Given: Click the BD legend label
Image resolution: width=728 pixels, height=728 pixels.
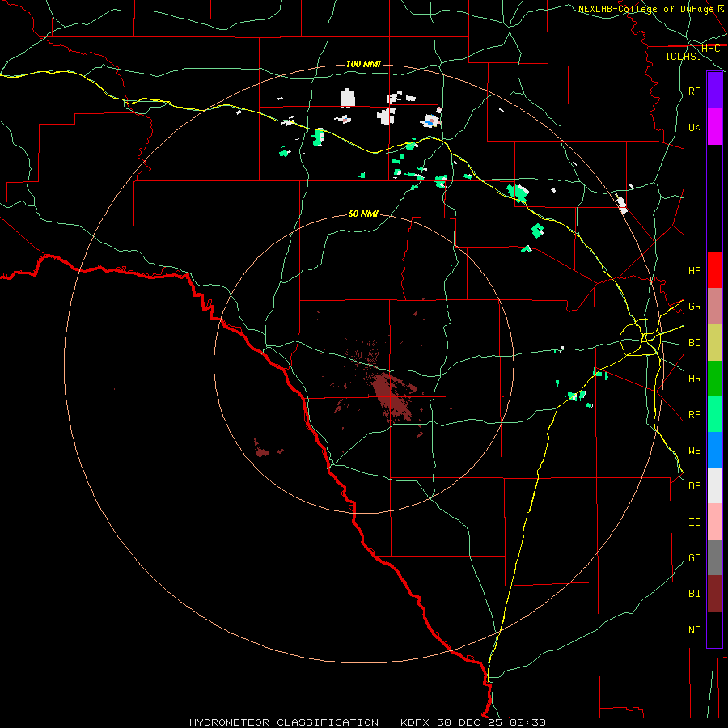Looking at the screenshot, I should (694, 343).
